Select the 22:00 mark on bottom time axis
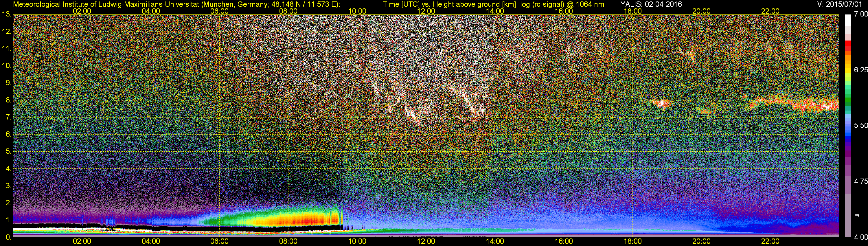This screenshot has width=868, height=246. point(770,241)
